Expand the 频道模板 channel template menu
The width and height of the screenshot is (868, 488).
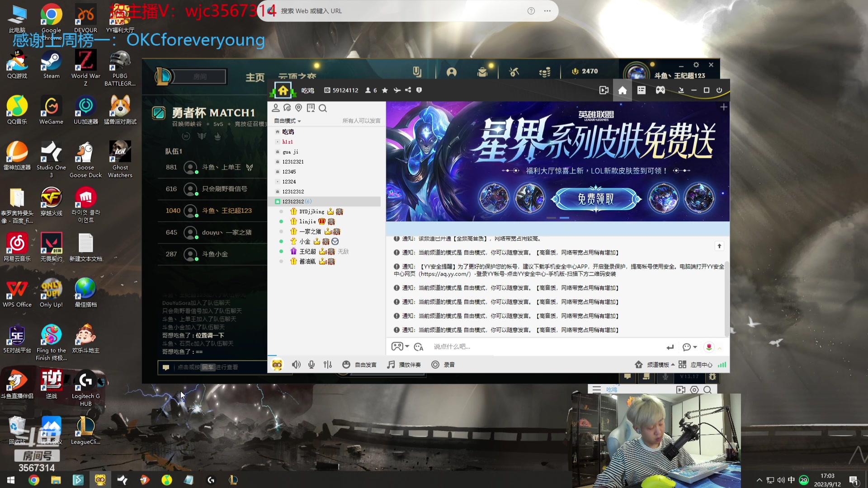(x=655, y=365)
